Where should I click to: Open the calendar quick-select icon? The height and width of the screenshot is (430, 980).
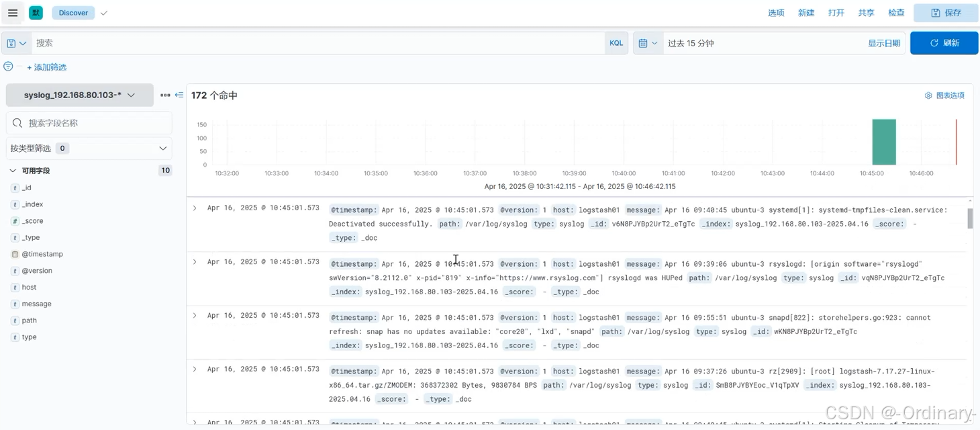648,43
